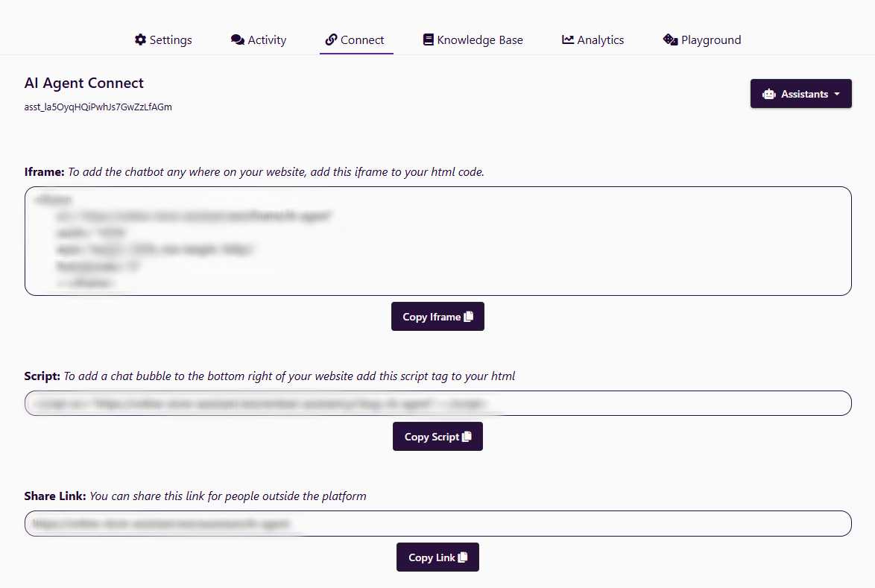The width and height of the screenshot is (875, 588).
Task: Click the copy icon on Copy Script
Action: click(467, 437)
